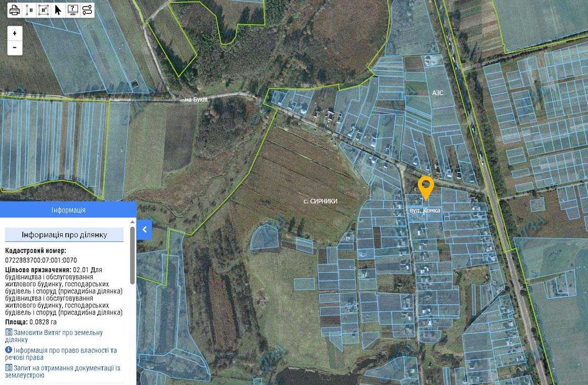
Task: Click the scrollbar up arrow in info panel
Action: click(x=132, y=222)
